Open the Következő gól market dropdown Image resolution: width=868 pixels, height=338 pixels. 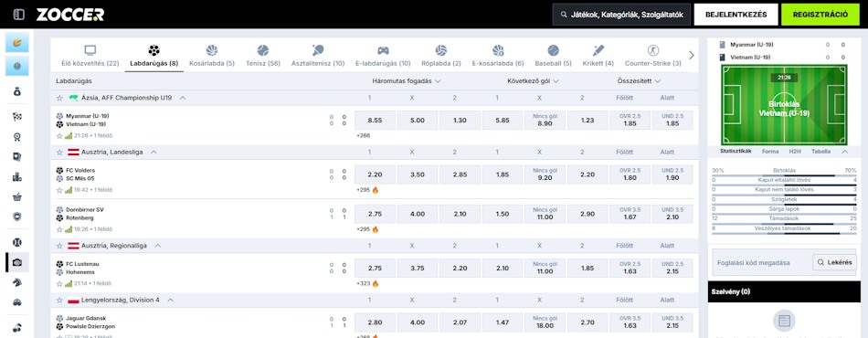pos(533,80)
